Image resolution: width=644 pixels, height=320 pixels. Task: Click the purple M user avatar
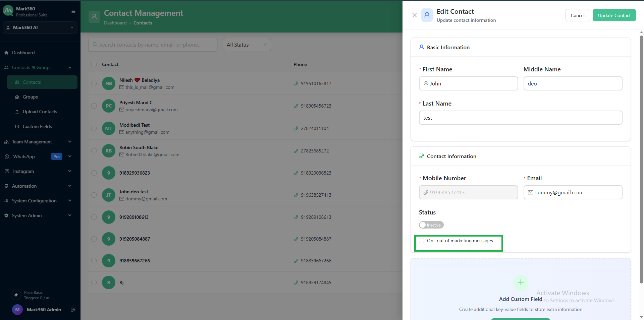tap(17, 310)
